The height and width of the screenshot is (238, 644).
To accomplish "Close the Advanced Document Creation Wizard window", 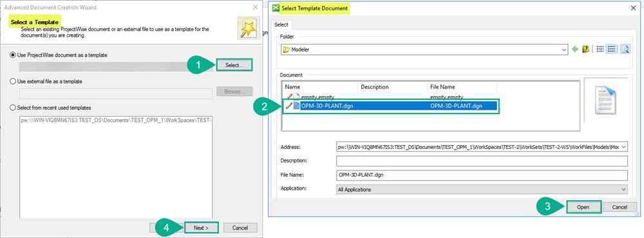I will click(256, 7).
